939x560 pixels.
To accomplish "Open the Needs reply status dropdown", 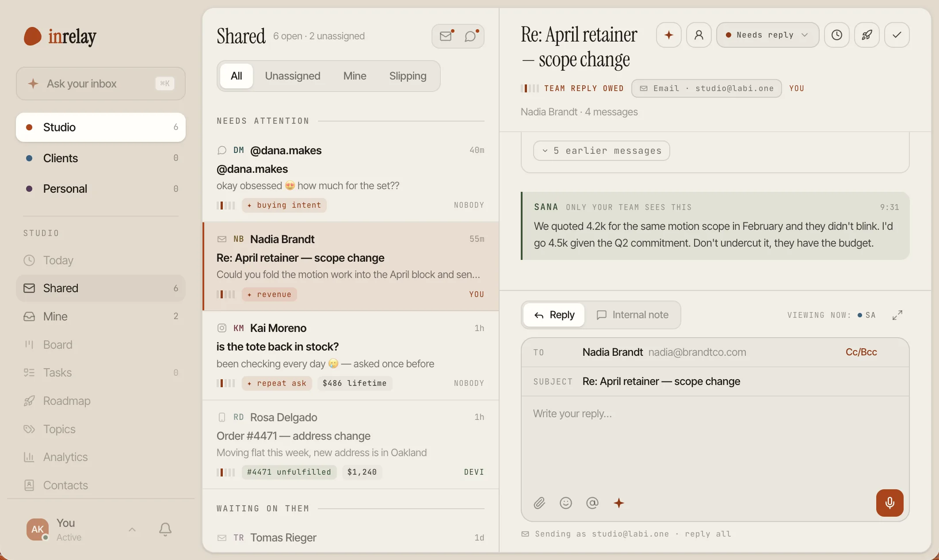I will coord(767,35).
